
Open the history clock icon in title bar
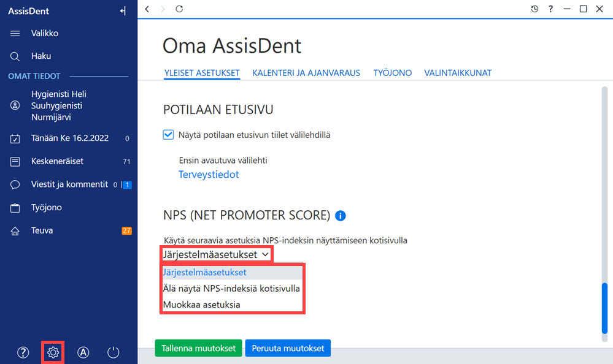point(534,9)
